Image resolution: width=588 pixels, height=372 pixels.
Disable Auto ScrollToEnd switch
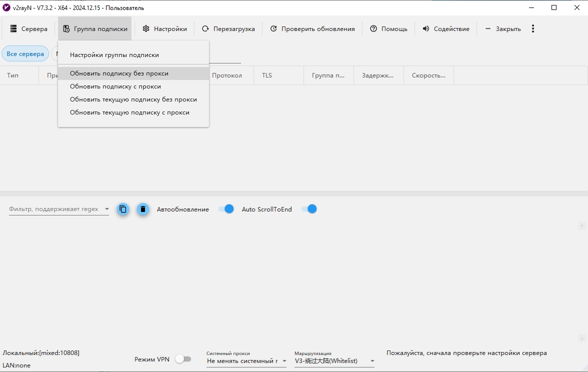[309, 209]
